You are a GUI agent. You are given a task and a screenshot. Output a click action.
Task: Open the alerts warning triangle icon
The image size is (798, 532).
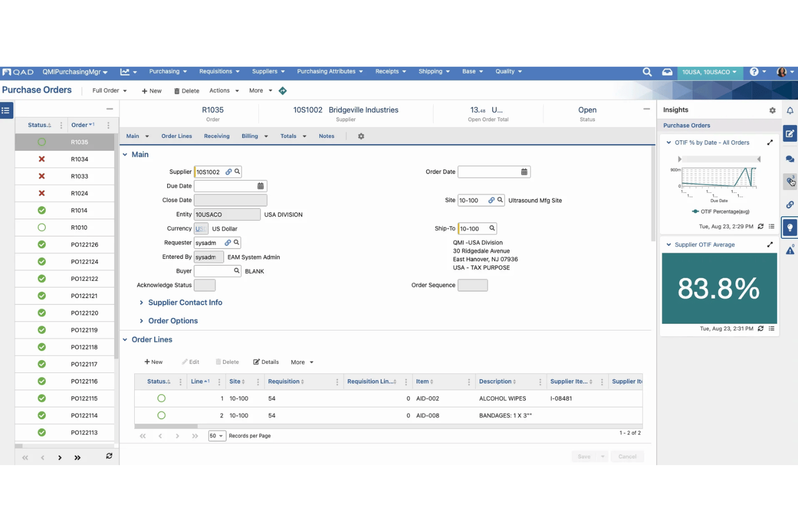pos(790,250)
